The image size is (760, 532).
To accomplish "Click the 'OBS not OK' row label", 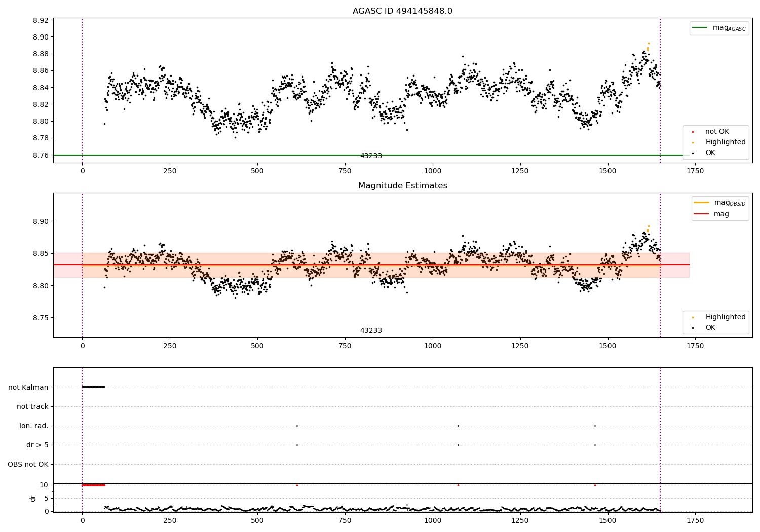I will tap(28, 464).
